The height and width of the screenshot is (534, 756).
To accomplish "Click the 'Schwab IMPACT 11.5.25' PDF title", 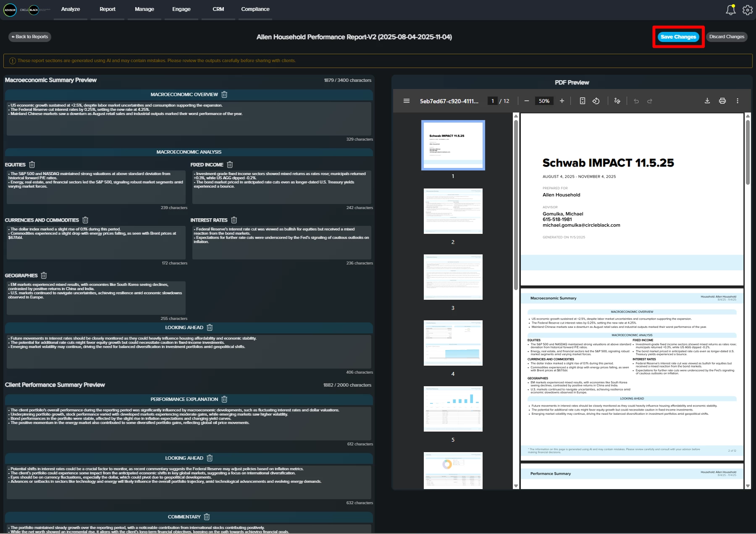I will pyautogui.click(x=608, y=163).
